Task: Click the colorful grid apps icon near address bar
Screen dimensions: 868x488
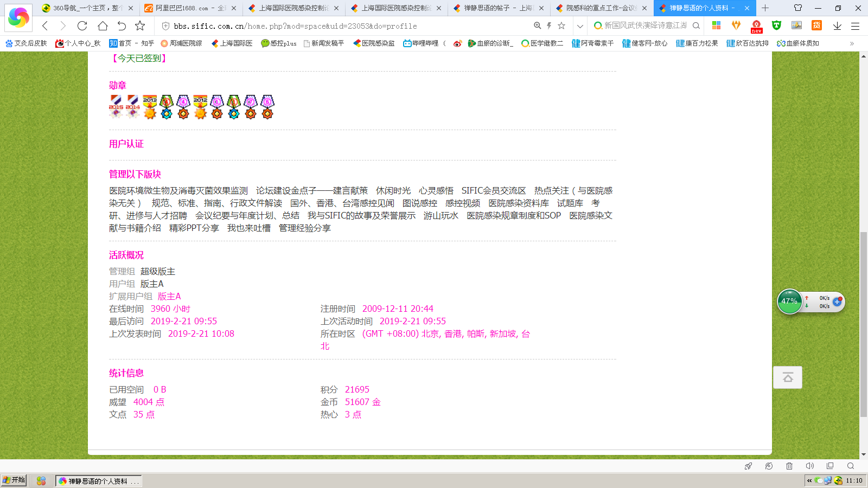Action: [x=716, y=25]
